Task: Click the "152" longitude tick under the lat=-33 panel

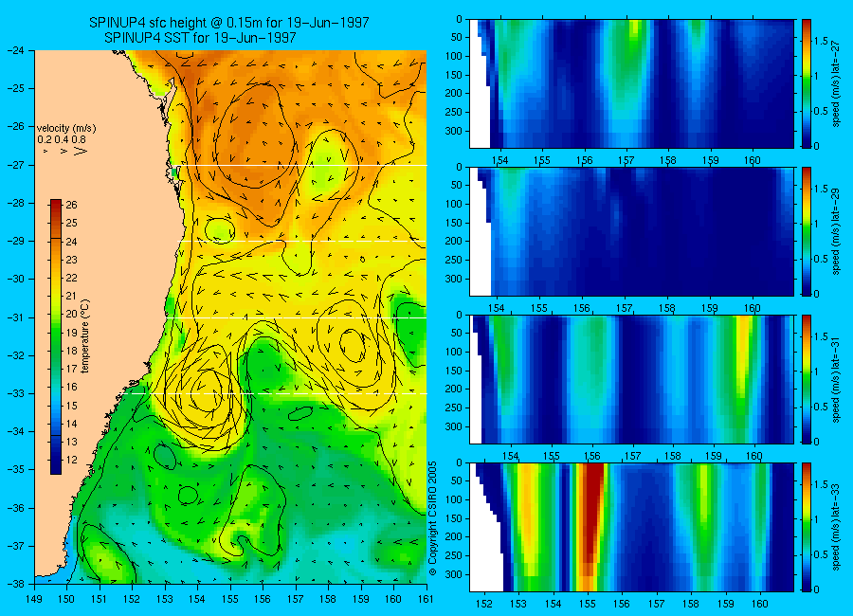Action: coord(483,604)
